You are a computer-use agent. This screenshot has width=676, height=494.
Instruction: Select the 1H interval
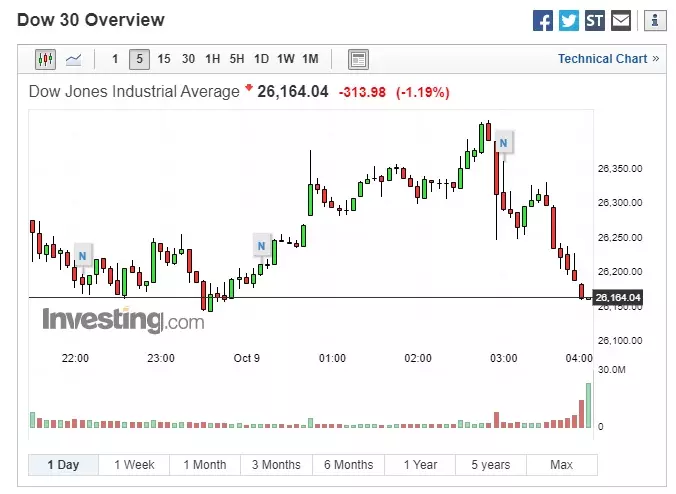coord(212,59)
